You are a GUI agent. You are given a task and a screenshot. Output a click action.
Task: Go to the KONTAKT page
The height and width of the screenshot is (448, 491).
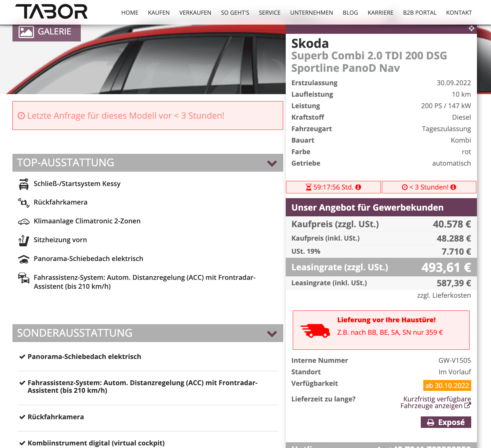tap(459, 13)
